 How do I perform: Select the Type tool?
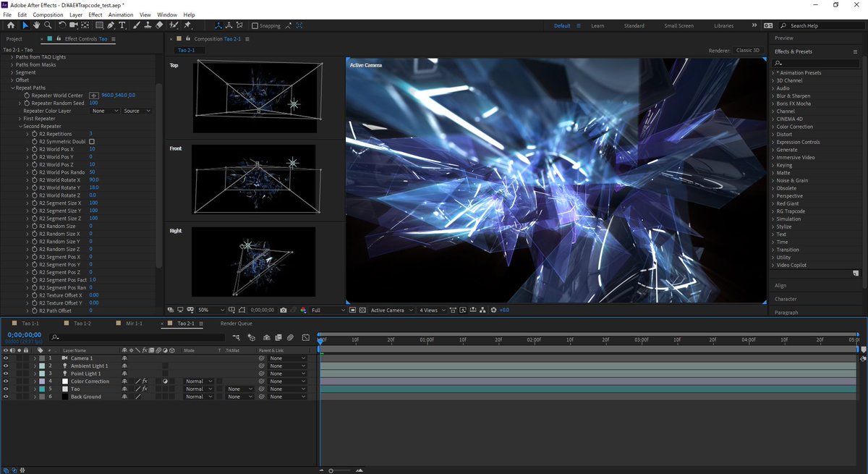pyautogui.click(x=122, y=25)
